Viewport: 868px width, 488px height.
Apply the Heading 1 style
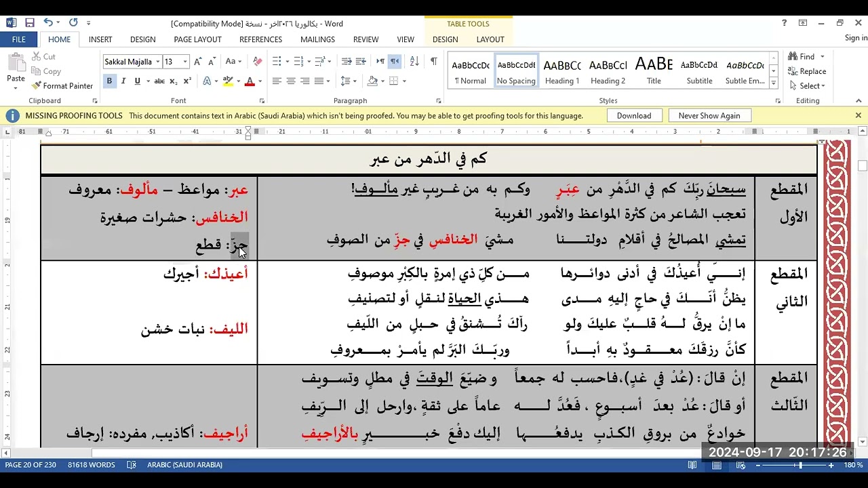point(562,71)
